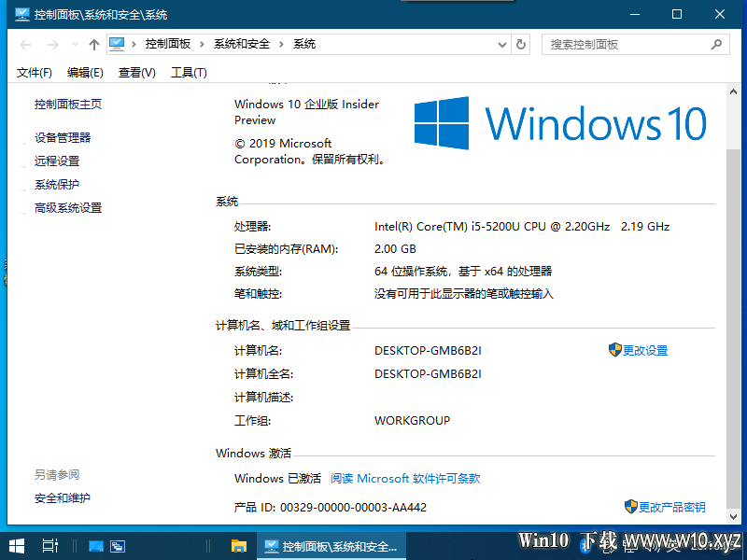Click the 控制面板 taskbar window button
This screenshot has width=747, height=560.
tap(331, 546)
